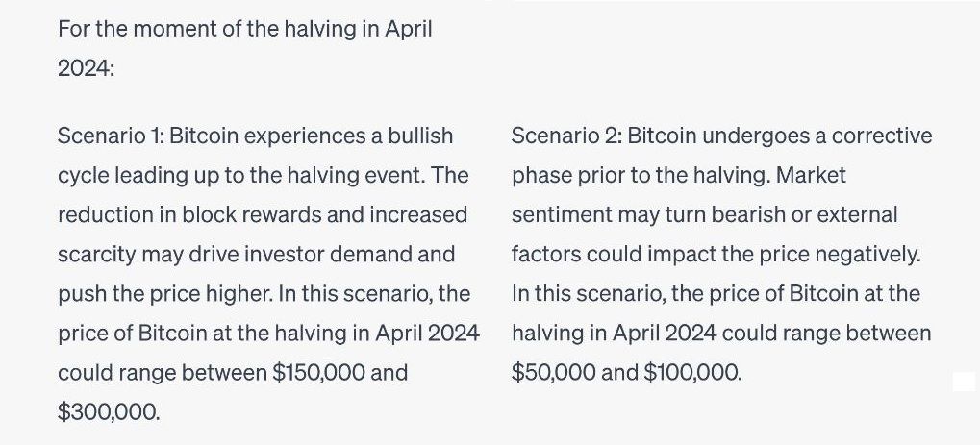Viewport: 980px width, 445px height.
Task: Click the small white square at right edge
Action: [x=964, y=383]
